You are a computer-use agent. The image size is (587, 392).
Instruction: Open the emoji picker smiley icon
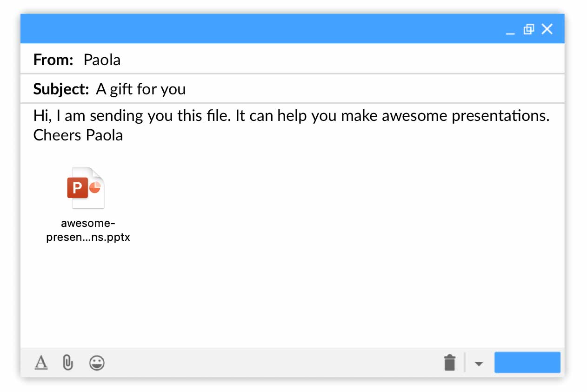coord(97,363)
